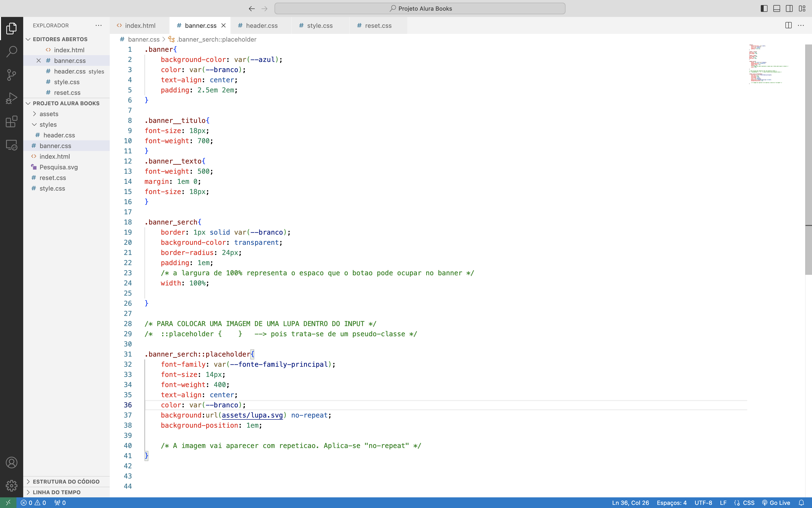Switch to the style.css tab
This screenshot has height=508, width=812.
(320, 26)
